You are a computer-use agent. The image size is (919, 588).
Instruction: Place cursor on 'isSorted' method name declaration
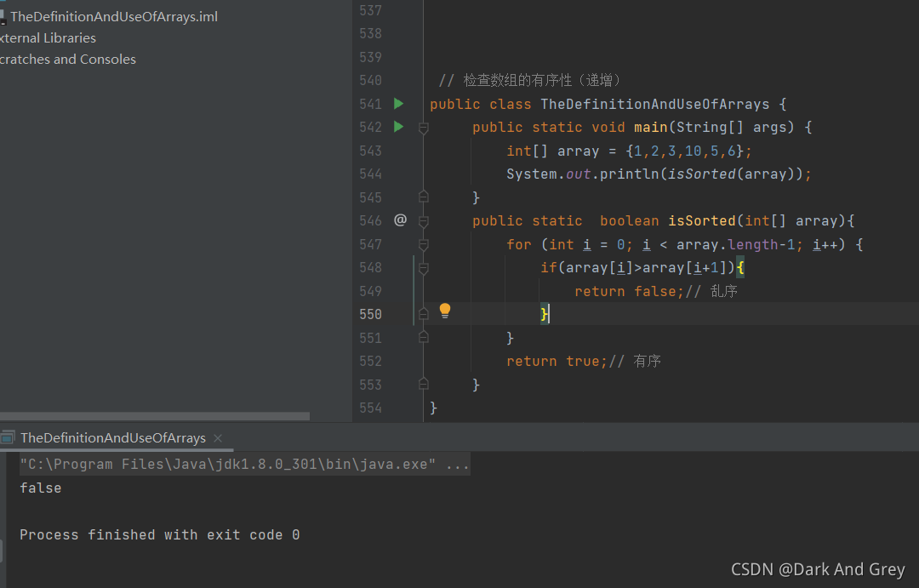coord(701,221)
